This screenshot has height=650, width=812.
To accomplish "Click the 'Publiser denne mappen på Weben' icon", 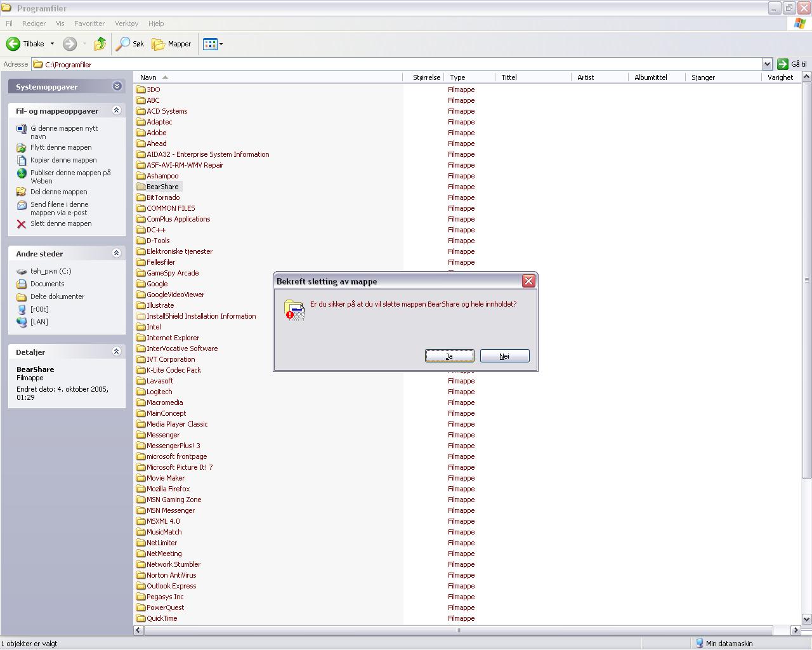I will (22, 173).
